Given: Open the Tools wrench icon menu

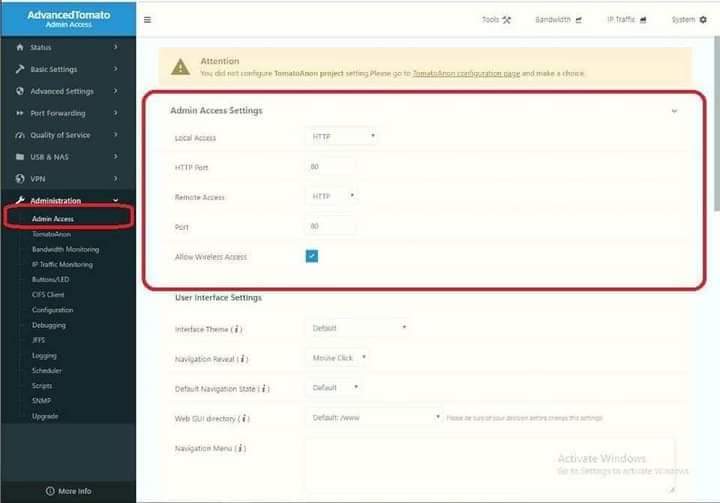Looking at the screenshot, I should tap(506, 19).
